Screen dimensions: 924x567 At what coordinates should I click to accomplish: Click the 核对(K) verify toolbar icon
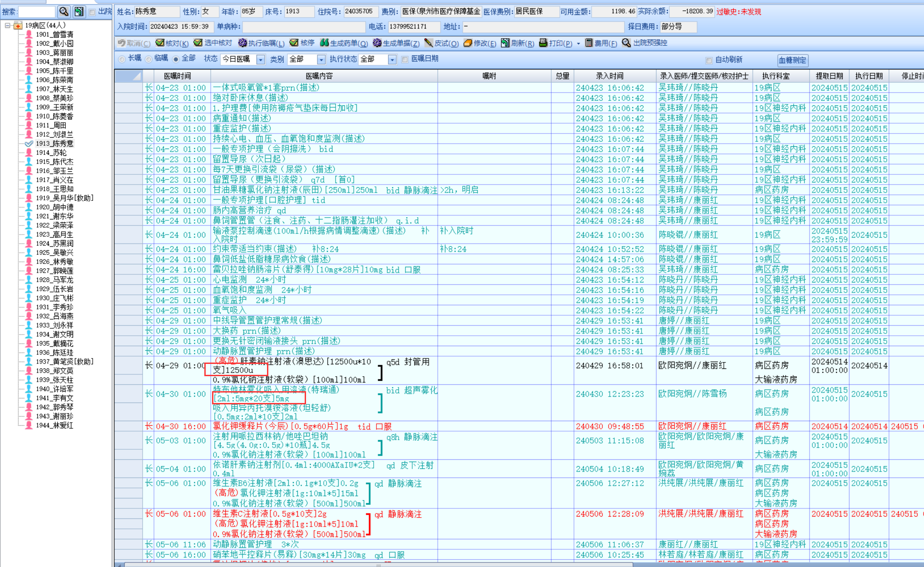160,43
